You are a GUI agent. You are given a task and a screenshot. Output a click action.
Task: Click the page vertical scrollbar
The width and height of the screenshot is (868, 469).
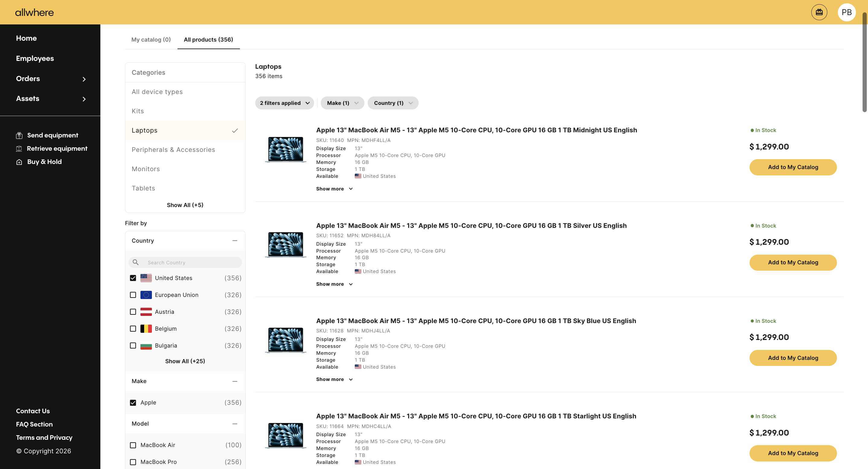[x=864, y=62]
